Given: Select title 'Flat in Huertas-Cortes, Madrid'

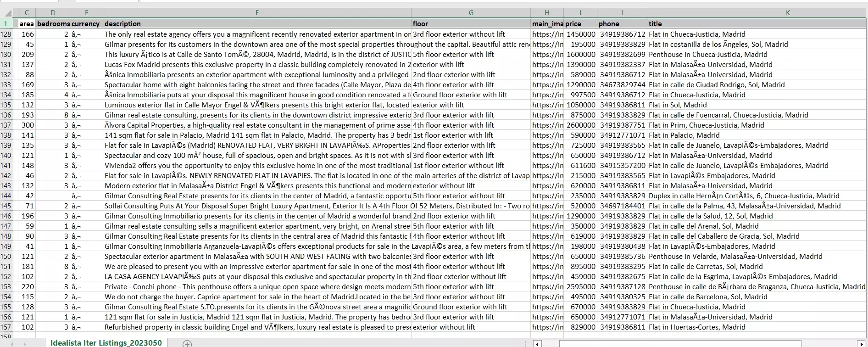Looking at the screenshot, I should click(x=757, y=327).
